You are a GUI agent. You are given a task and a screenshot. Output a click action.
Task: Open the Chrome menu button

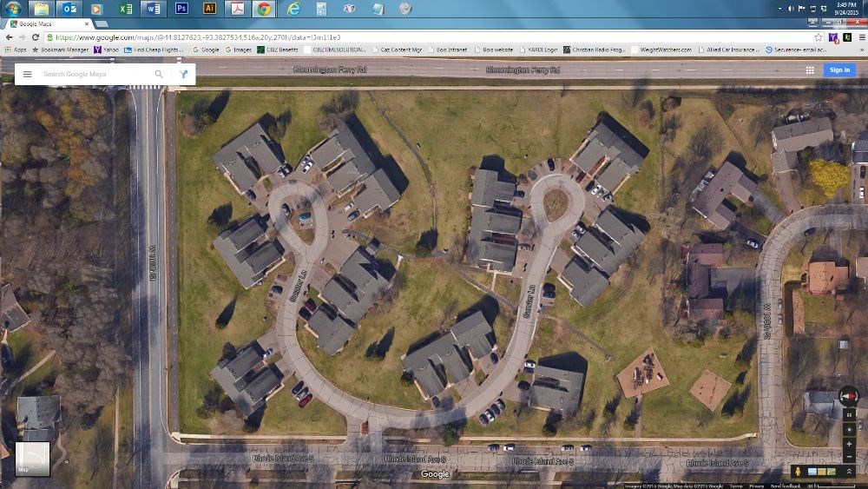tap(862, 37)
